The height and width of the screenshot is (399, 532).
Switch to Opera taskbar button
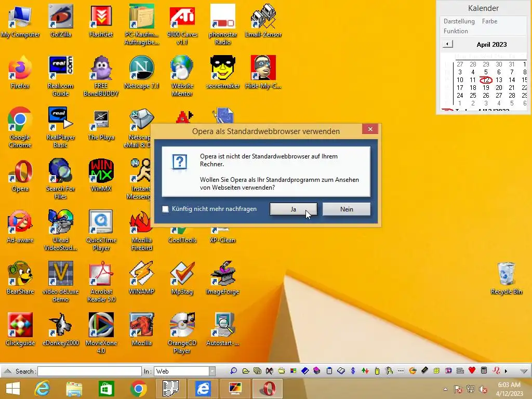tap(268, 389)
